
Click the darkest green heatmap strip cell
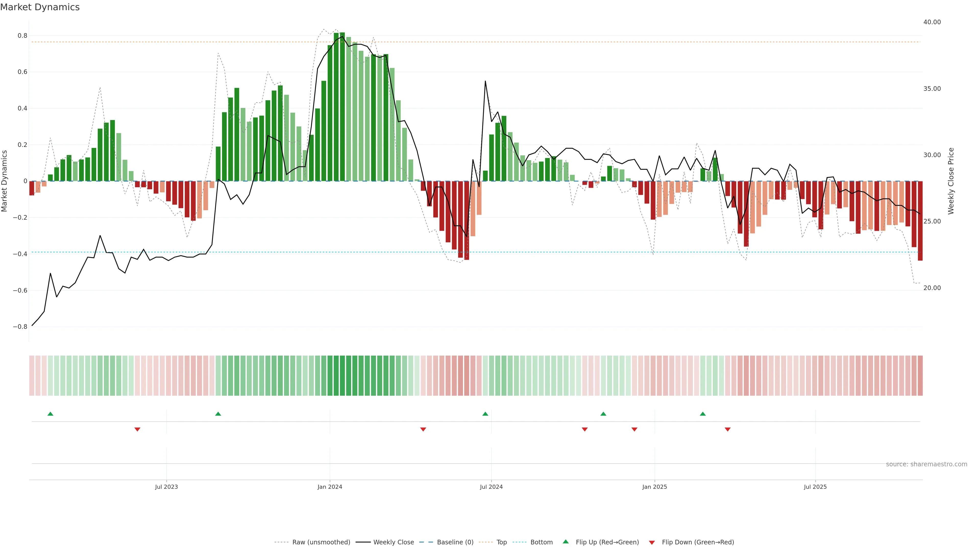pos(342,376)
